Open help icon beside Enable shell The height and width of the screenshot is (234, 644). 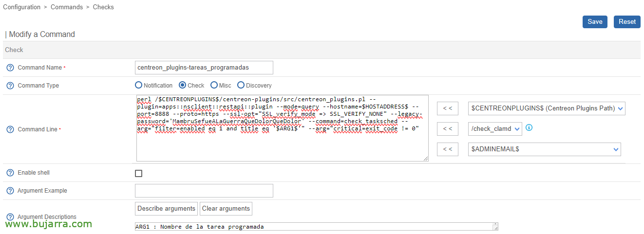coord(10,173)
